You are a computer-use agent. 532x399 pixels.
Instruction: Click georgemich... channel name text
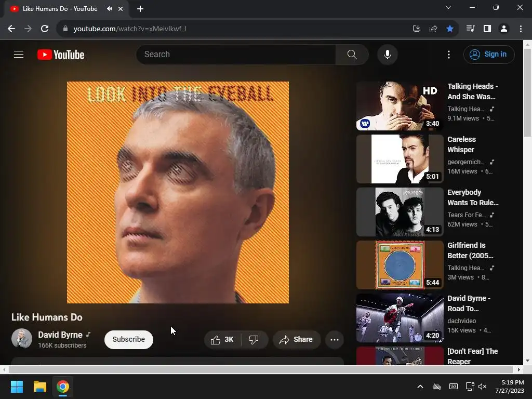pos(466,162)
